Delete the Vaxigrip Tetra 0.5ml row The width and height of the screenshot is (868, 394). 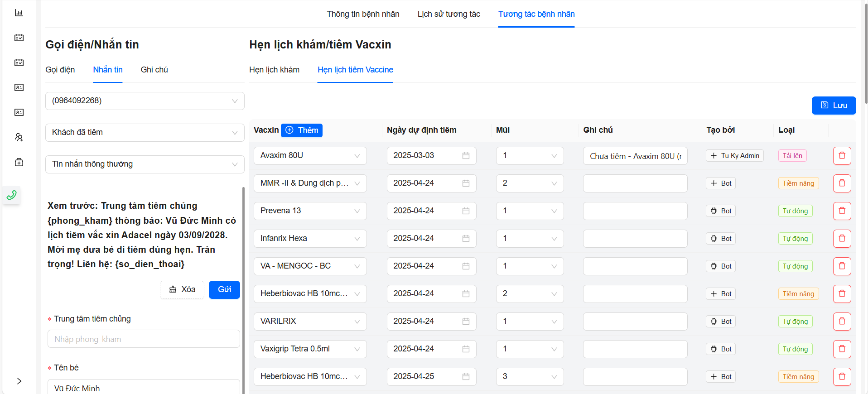(x=842, y=349)
